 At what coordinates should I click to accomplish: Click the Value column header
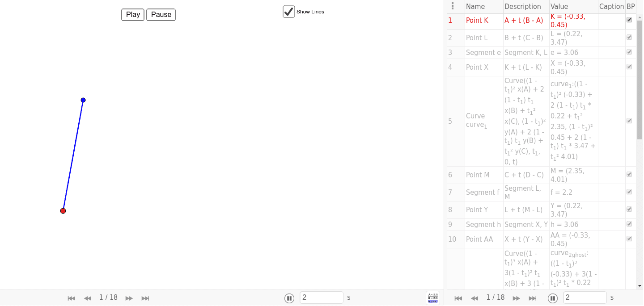559,6
